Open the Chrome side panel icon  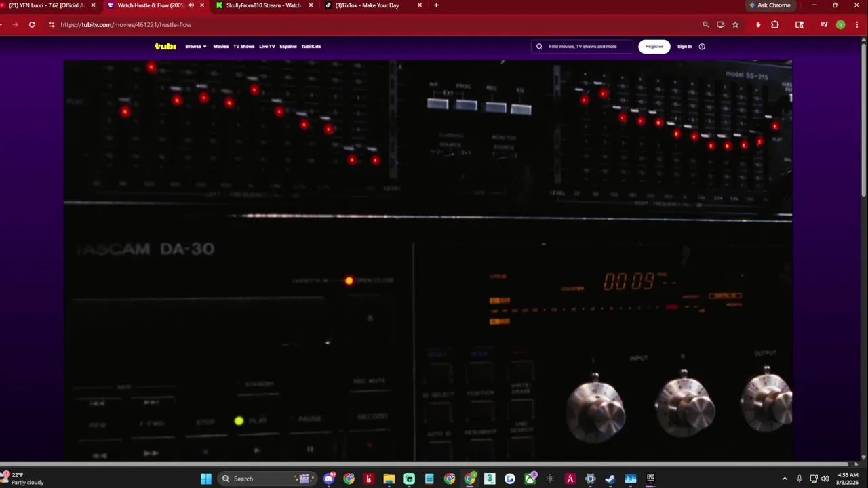coord(800,24)
